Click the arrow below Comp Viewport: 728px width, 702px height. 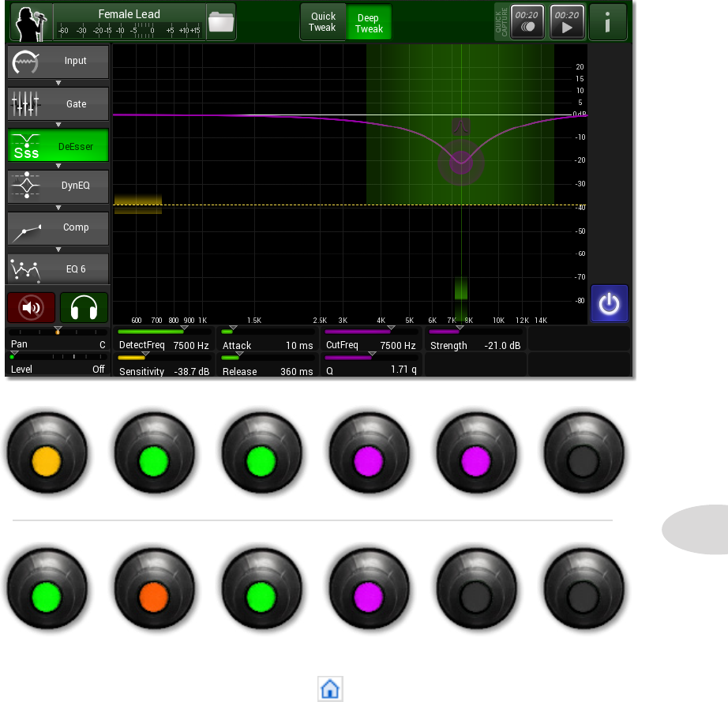[58, 250]
